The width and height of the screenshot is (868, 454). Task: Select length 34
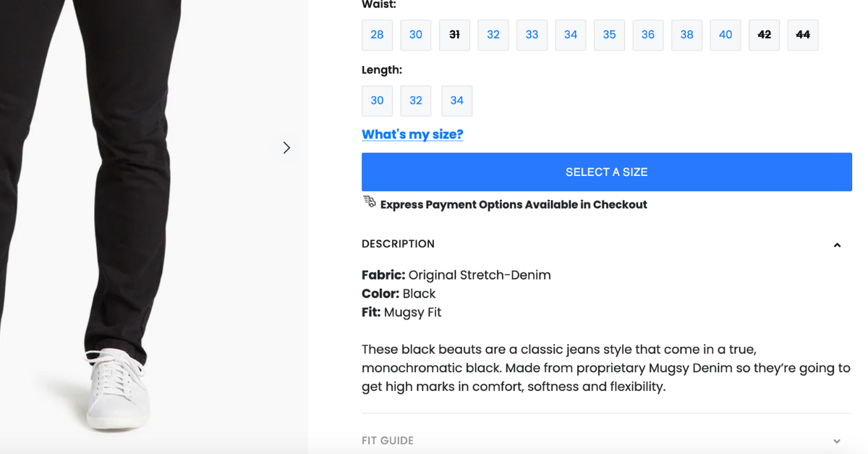pyautogui.click(x=456, y=101)
